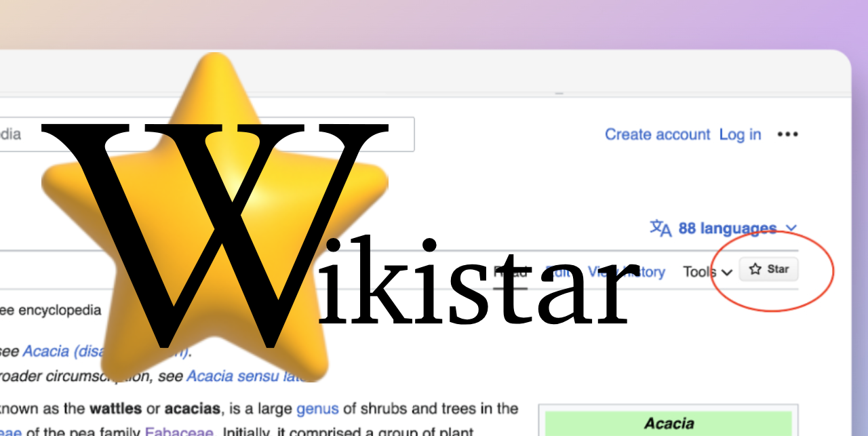Expand the 88 languages chevron
This screenshot has width=868, height=436.
791,229
